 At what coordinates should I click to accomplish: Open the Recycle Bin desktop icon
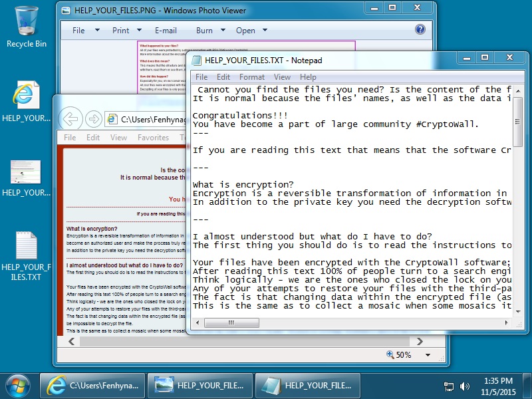point(27,27)
